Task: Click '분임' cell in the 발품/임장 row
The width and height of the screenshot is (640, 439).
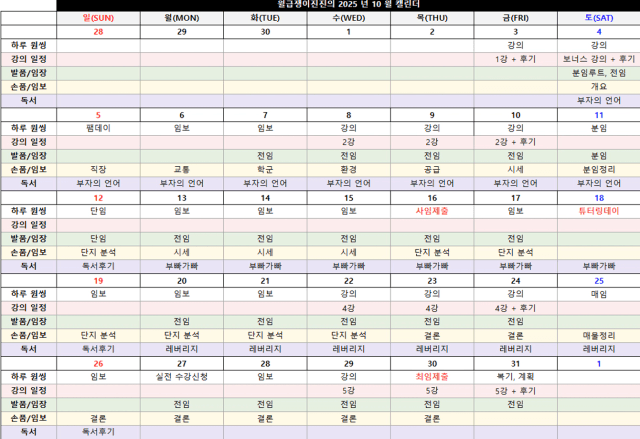Action: tap(599, 156)
